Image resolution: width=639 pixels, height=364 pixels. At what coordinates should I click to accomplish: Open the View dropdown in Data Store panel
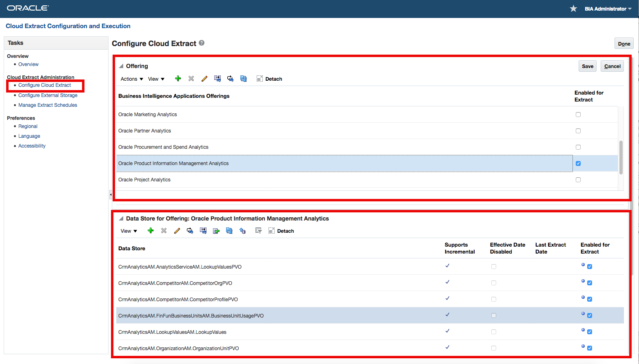pyautogui.click(x=129, y=231)
